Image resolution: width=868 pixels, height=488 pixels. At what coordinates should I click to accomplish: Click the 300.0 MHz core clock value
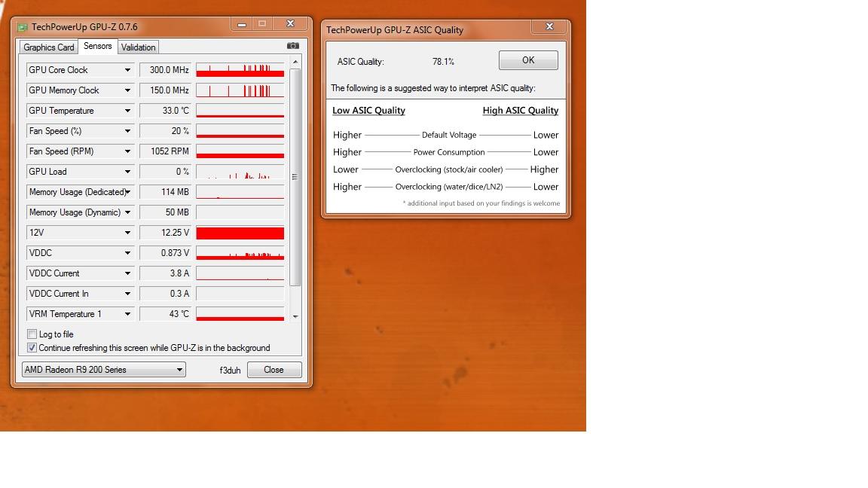165,70
